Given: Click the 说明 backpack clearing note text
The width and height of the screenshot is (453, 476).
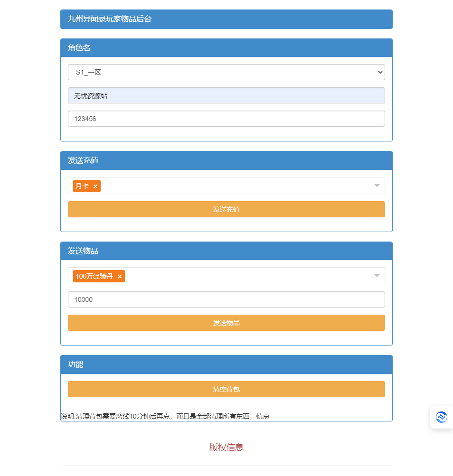Looking at the screenshot, I should pos(165,416).
